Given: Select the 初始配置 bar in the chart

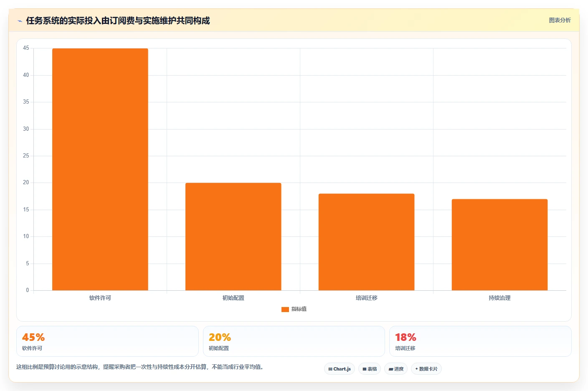Looking at the screenshot, I should coord(233,236).
